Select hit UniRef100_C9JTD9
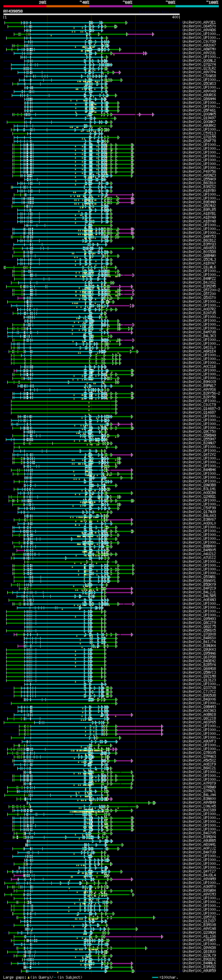This screenshot has height=980, width=222. point(199,41)
